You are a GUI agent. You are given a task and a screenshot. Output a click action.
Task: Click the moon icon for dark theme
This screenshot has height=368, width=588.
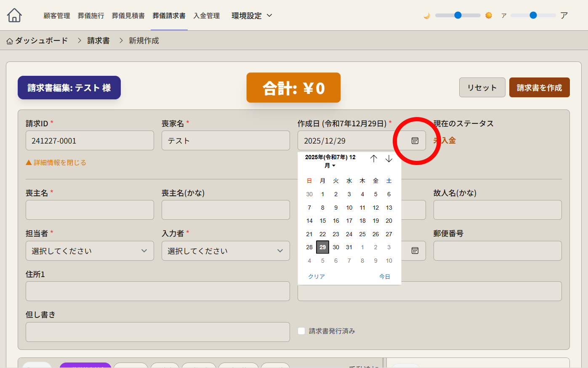[427, 16]
